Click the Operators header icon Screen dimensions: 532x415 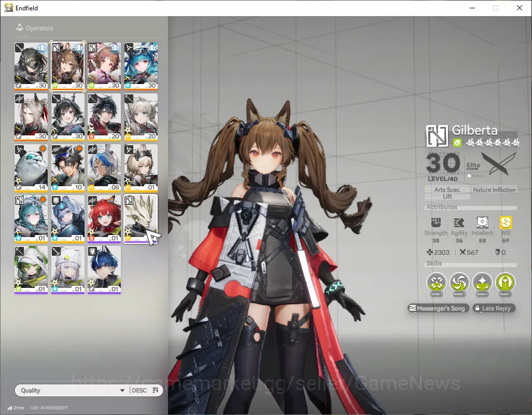(x=20, y=27)
